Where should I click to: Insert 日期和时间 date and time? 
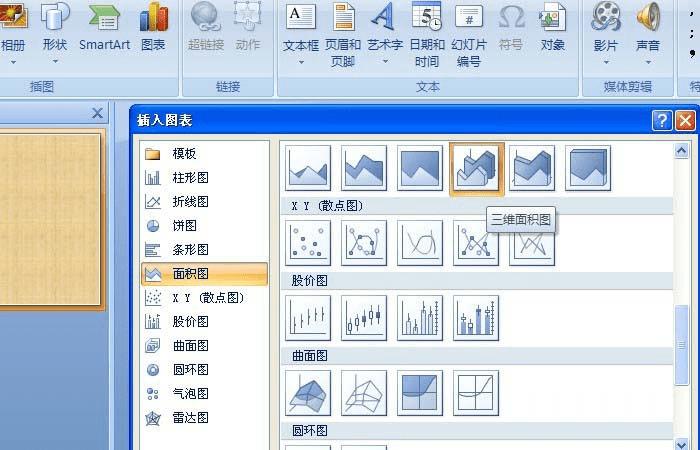click(427, 35)
